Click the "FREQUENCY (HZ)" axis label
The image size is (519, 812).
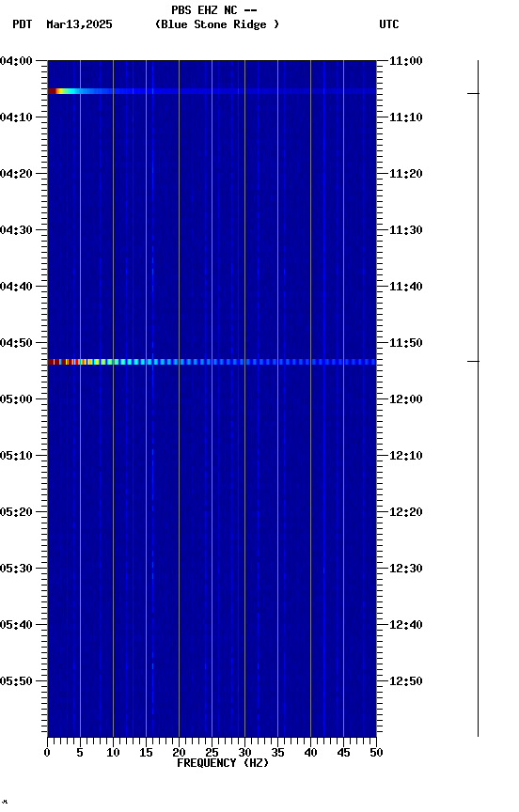click(223, 763)
